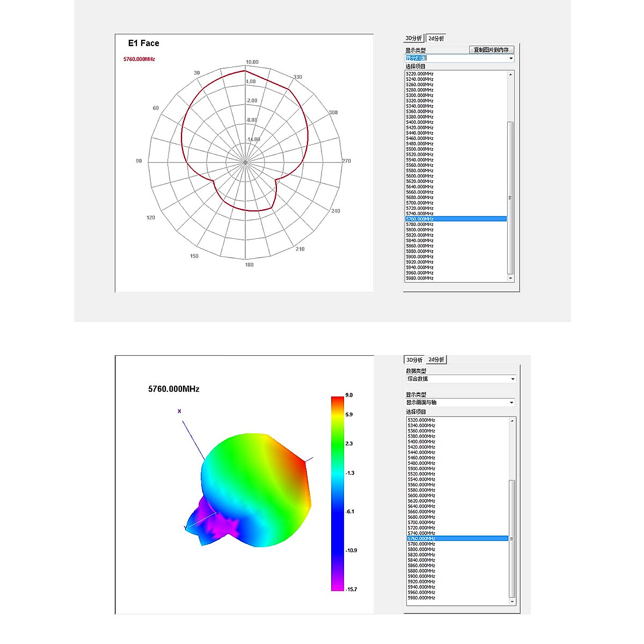
Task: Click the scrollbar thumb in the 3D analysis list
Action: point(512,538)
